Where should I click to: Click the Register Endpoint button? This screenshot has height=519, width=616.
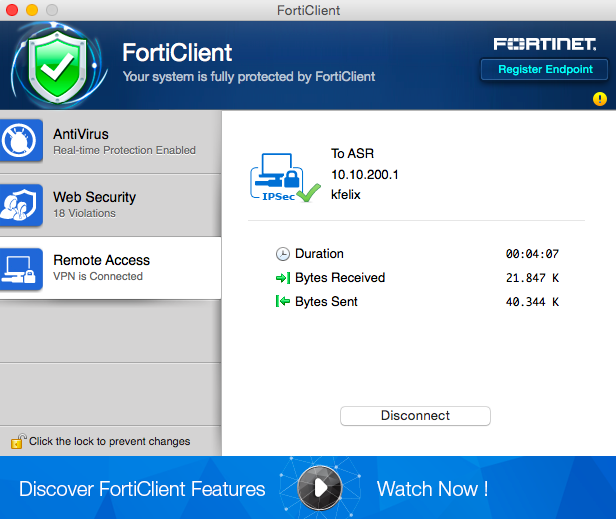545,70
